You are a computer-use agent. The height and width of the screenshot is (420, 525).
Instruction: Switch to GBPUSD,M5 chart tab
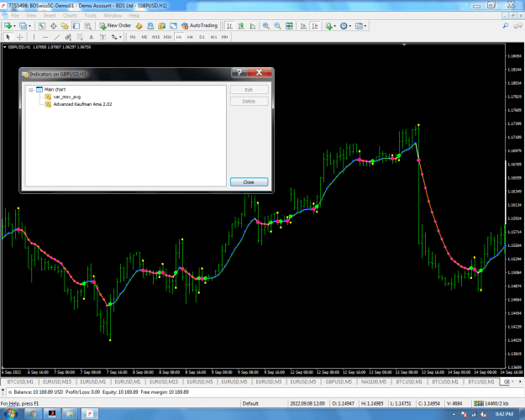tap(339, 381)
